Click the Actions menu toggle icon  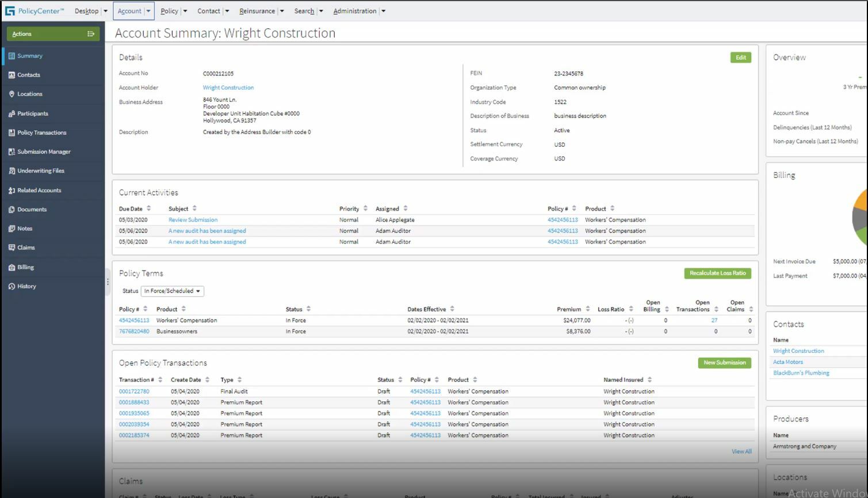coord(90,34)
